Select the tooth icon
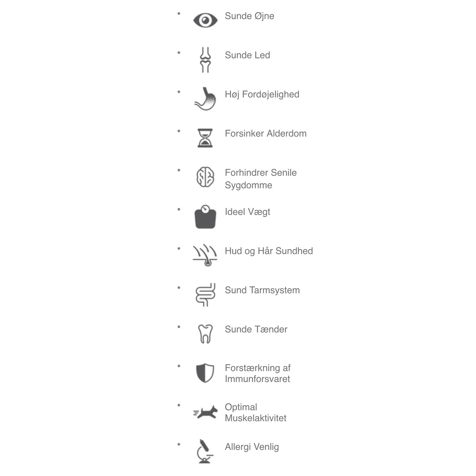This screenshot has width=476, height=476. coord(205,334)
